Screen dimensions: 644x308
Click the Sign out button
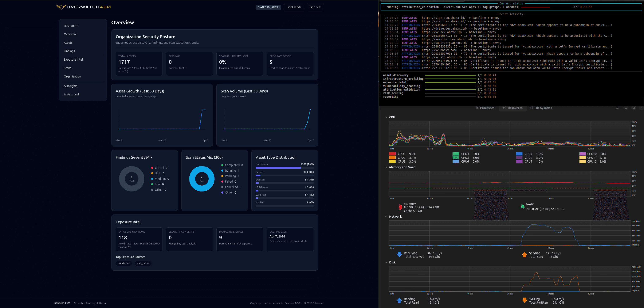(x=315, y=7)
